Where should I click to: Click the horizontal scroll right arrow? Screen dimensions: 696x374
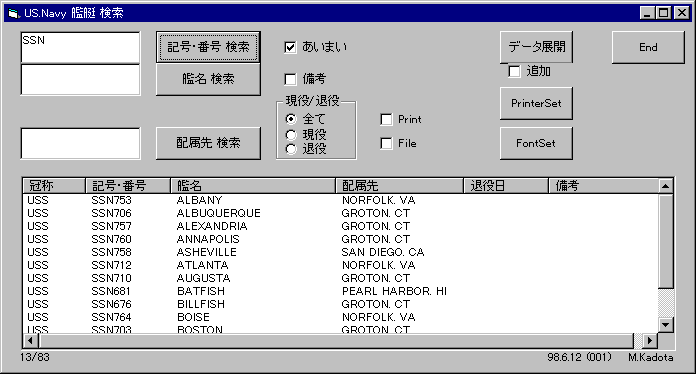click(x=650, y=341)
